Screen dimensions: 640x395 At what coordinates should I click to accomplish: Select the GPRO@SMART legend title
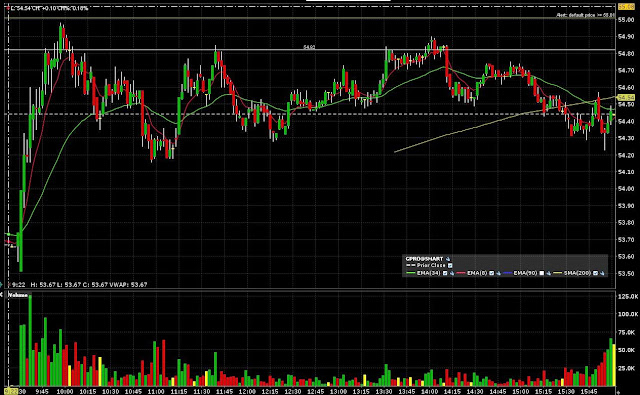[424, 259]
